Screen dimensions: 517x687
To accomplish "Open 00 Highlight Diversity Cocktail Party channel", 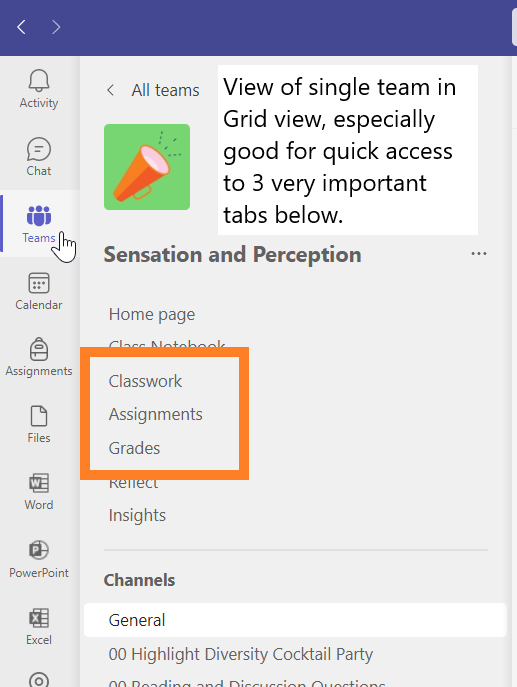I will click(241, 654).
